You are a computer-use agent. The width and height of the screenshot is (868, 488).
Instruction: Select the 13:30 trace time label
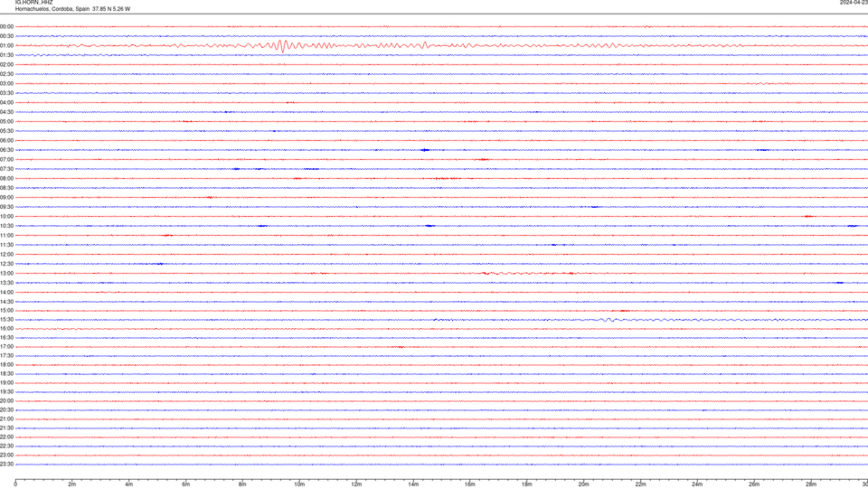(x=6, y=283)
